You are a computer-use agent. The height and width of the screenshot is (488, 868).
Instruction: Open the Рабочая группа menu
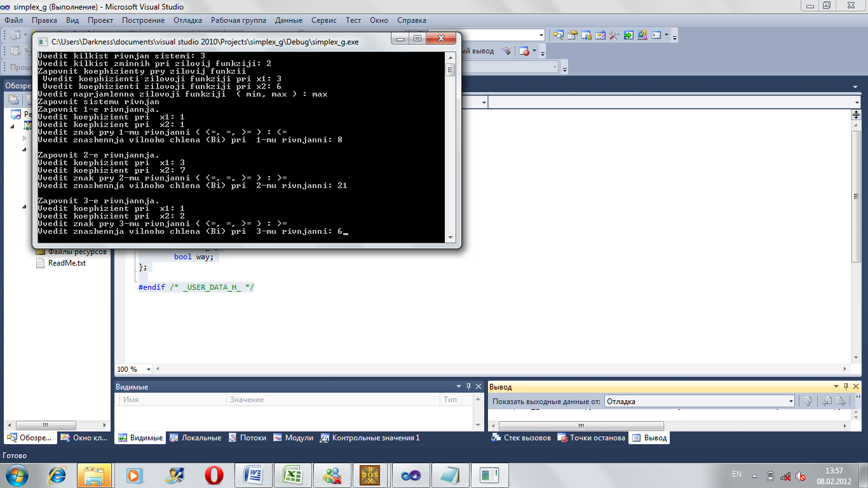[239, 20]
